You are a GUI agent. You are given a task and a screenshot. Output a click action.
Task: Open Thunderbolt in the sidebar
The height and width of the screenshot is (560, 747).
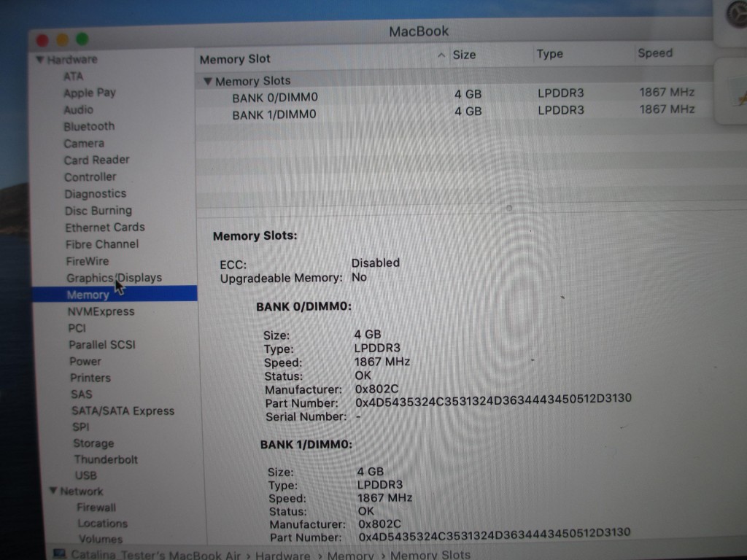tap(106, 459)
